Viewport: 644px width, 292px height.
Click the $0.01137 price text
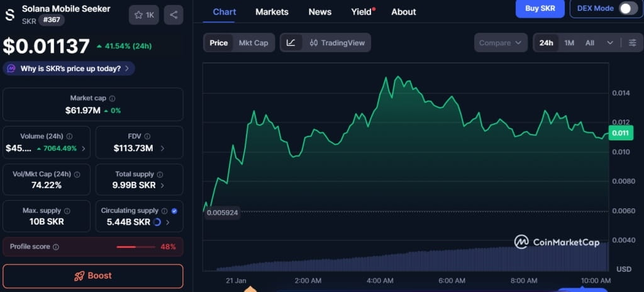[46, 46]
